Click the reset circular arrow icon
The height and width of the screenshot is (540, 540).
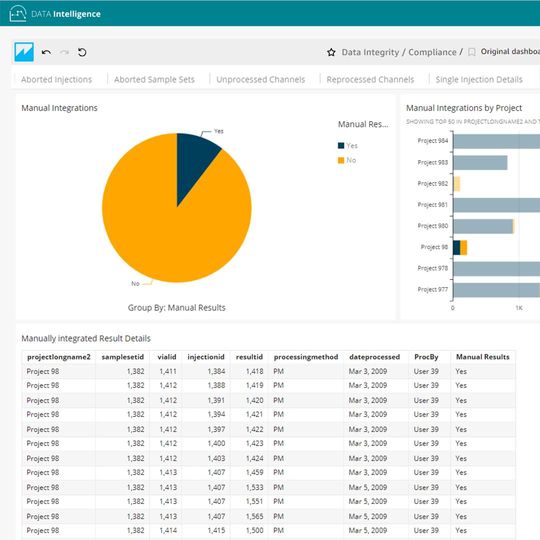point(82,52)
